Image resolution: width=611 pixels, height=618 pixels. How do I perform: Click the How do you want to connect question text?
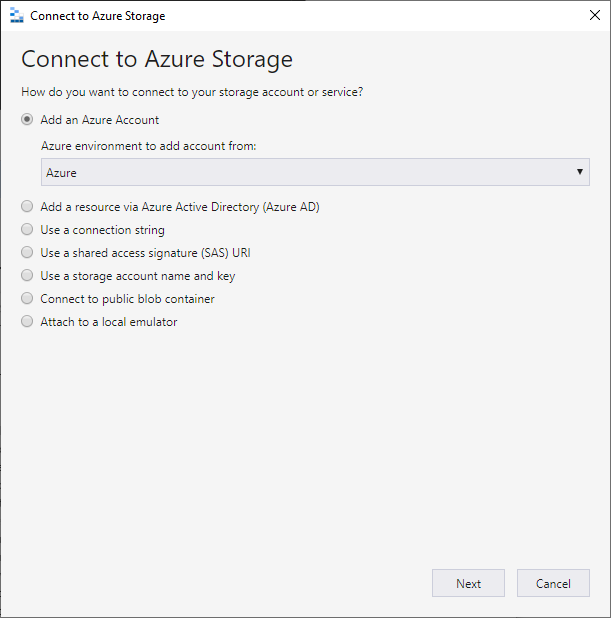point(192,92)
